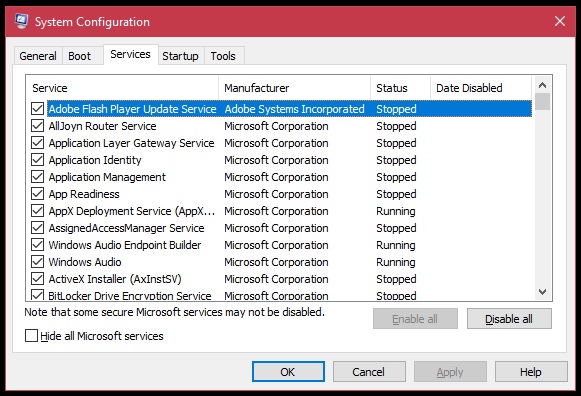The width and height of the screenshot is (581, 396).
Task: Switch to the General tab
Action: (38, 56)
